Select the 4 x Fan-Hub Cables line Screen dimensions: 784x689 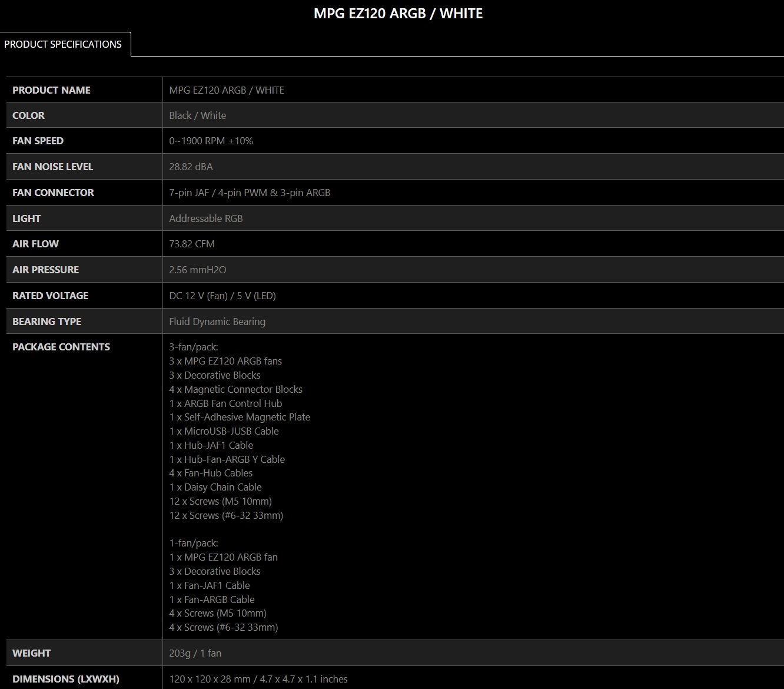tap(211, 473)
